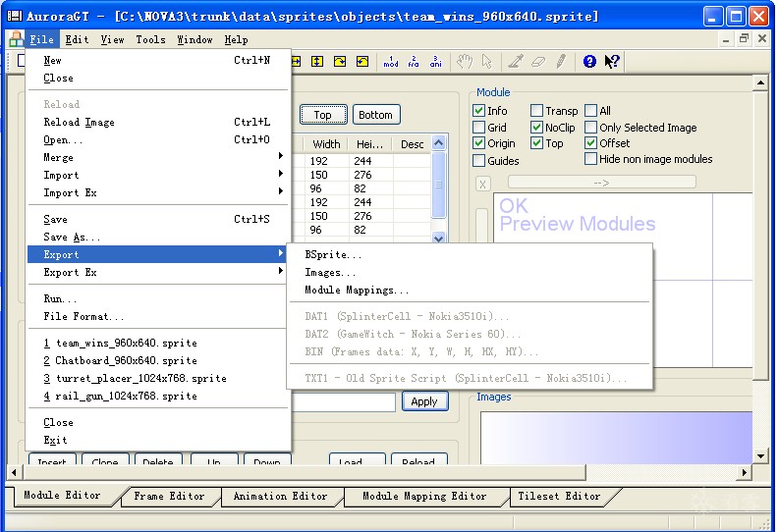Click the rotate counter-clockwise toolbar icon

click(362, 62)
